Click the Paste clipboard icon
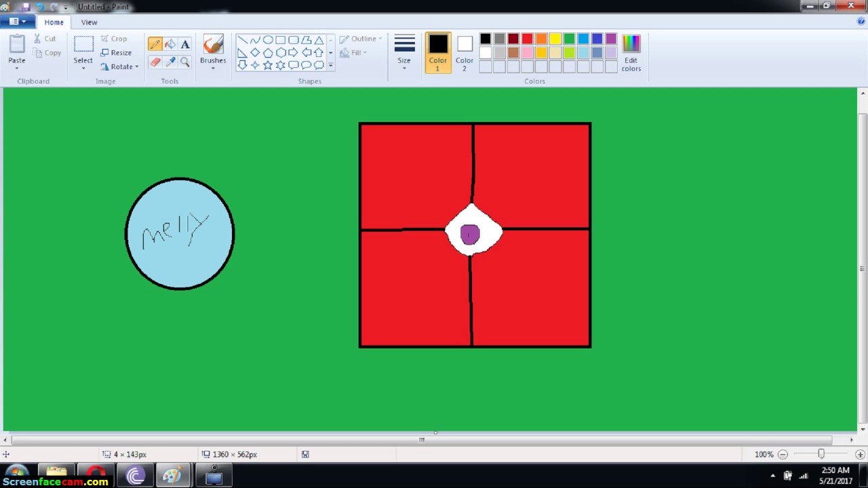 click(17, 44)
